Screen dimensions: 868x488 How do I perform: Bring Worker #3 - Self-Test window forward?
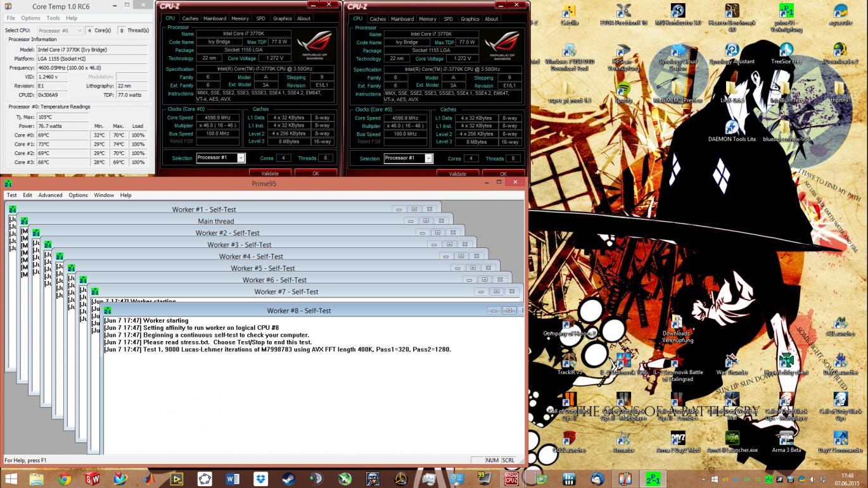239,244
